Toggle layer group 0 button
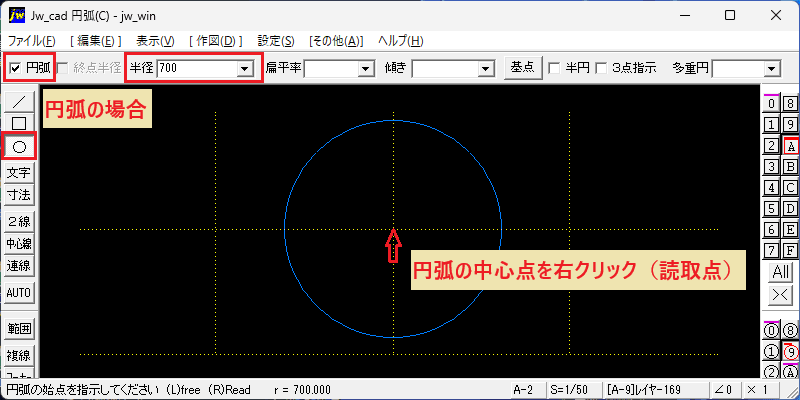This screenshot has height=400, width=800. click(771, 104)
